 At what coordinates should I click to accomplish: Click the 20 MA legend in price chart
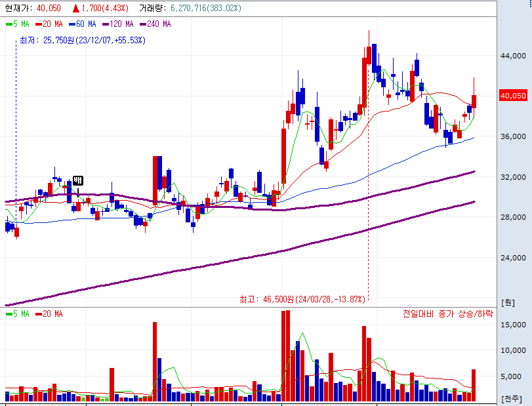coord(49,24)
